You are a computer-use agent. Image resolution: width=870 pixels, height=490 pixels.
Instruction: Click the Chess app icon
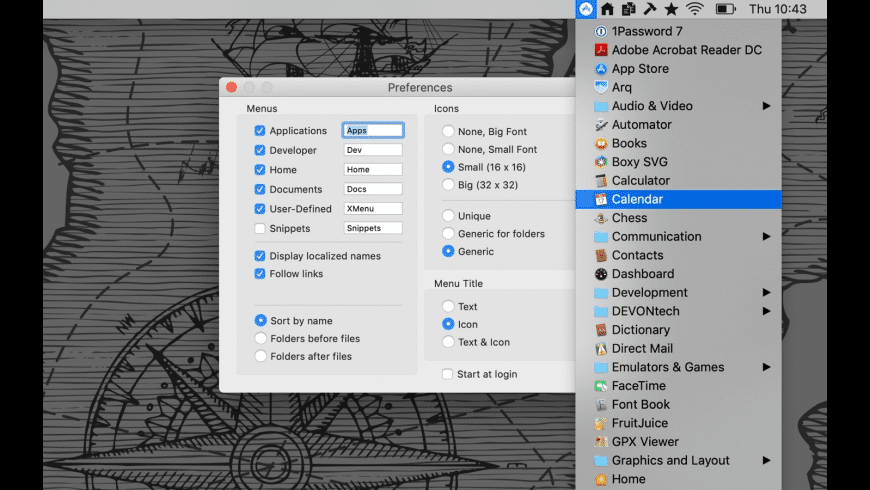pos(601,218)
